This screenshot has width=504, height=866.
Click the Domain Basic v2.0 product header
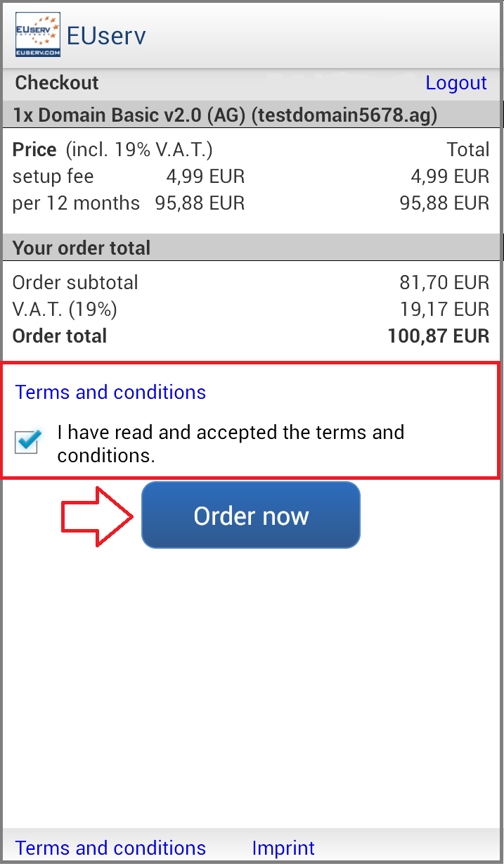click(x=225, y=115)
